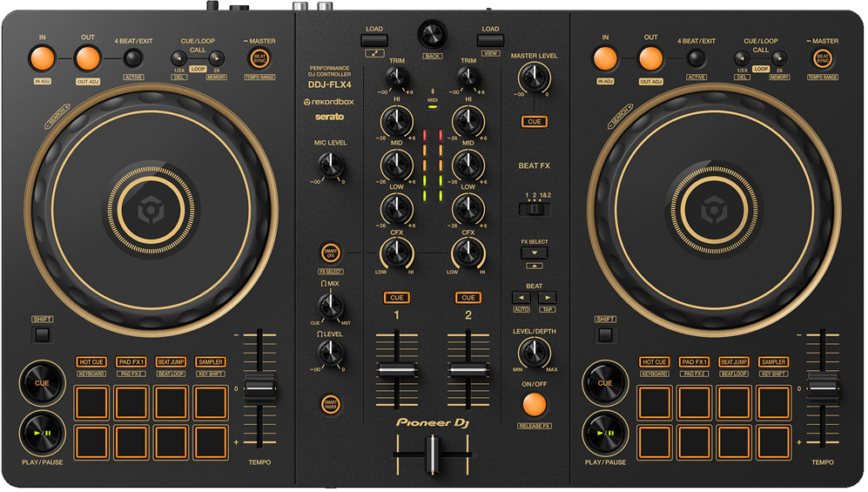Double loop with right deck 2X arrow
This screenshot has height=492, width=868.
click(779, 58)
